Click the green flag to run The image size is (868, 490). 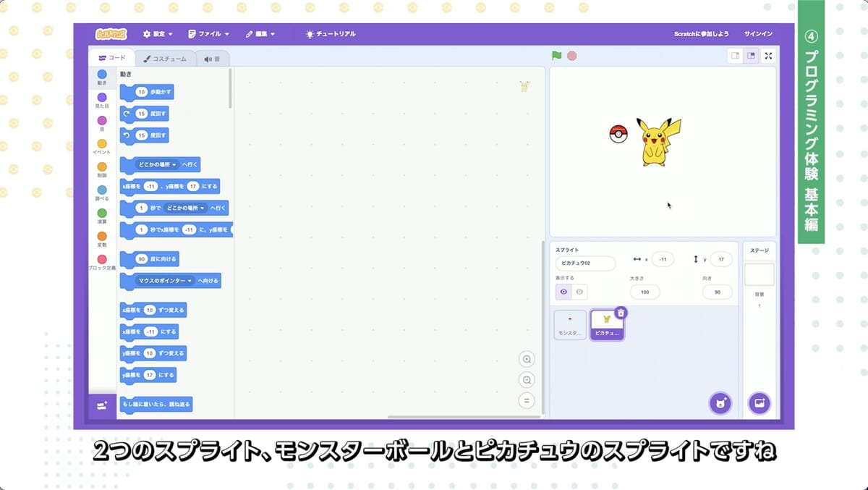(556, 56)
